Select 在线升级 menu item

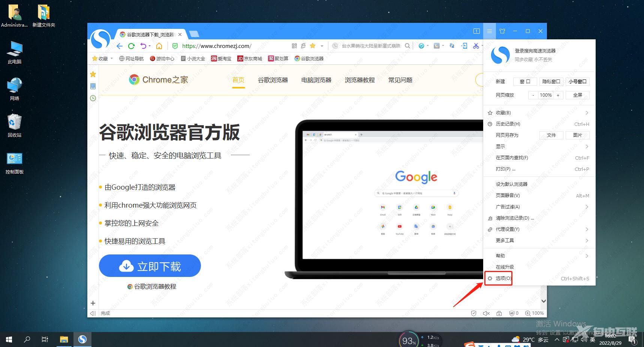coord(539,267)
